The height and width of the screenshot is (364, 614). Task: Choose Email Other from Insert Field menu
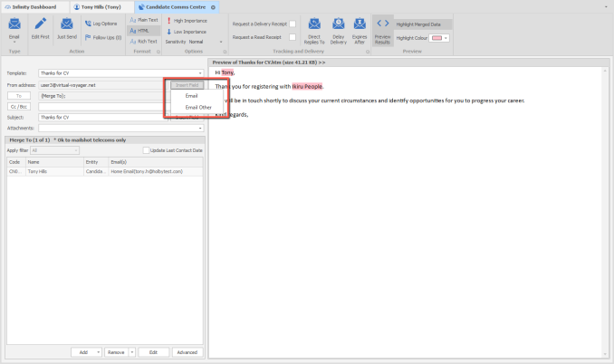[197, 107]
